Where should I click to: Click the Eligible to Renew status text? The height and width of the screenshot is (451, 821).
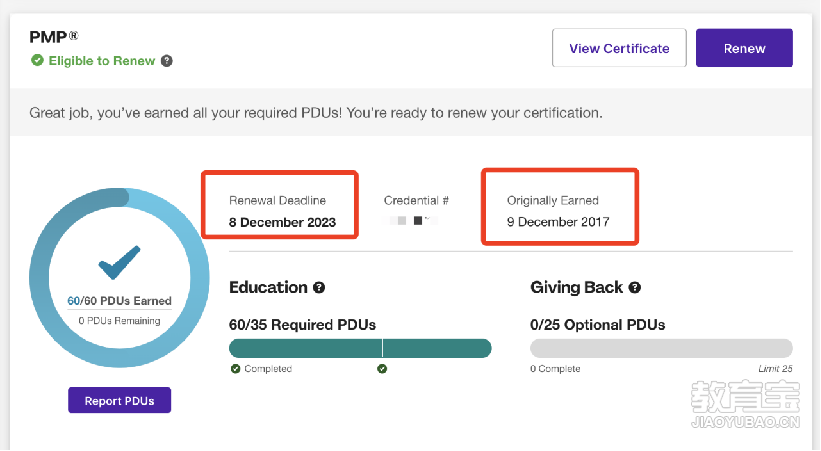click(x=102, y=61)
